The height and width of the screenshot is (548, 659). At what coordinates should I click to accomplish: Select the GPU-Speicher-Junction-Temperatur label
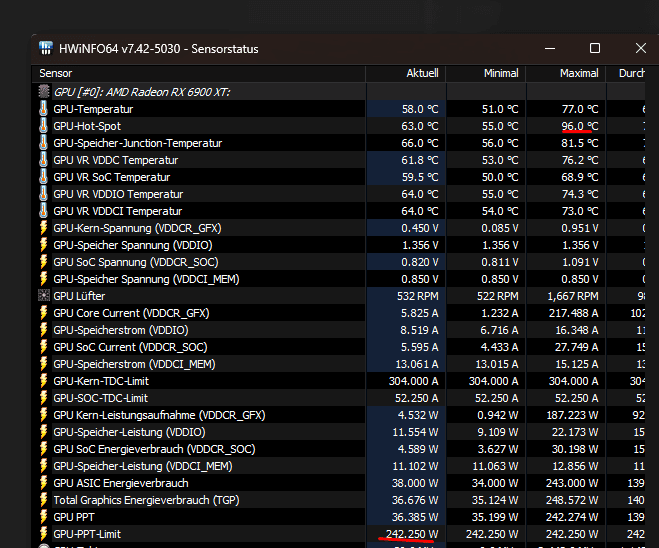pos(137,143)
